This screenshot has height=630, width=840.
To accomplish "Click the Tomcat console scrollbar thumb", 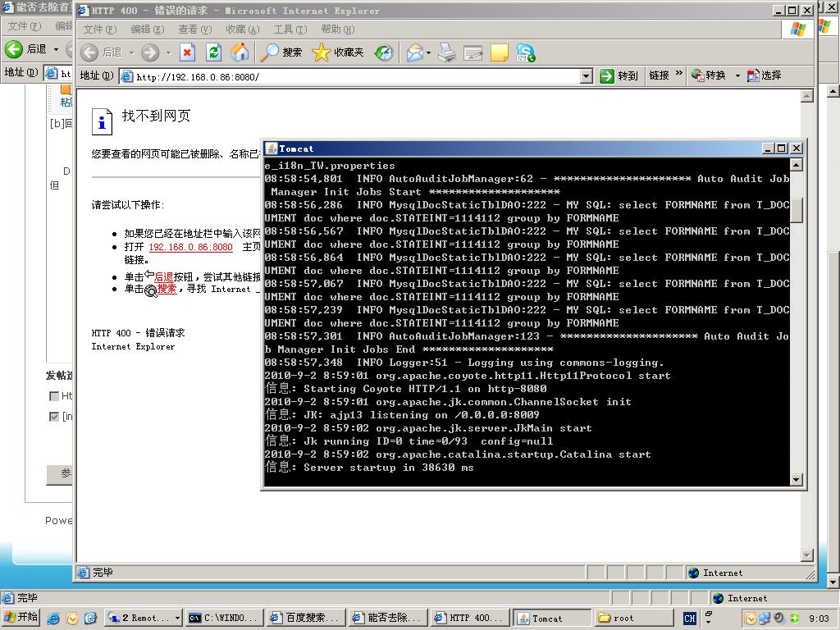I will click(x=796, y=211).
